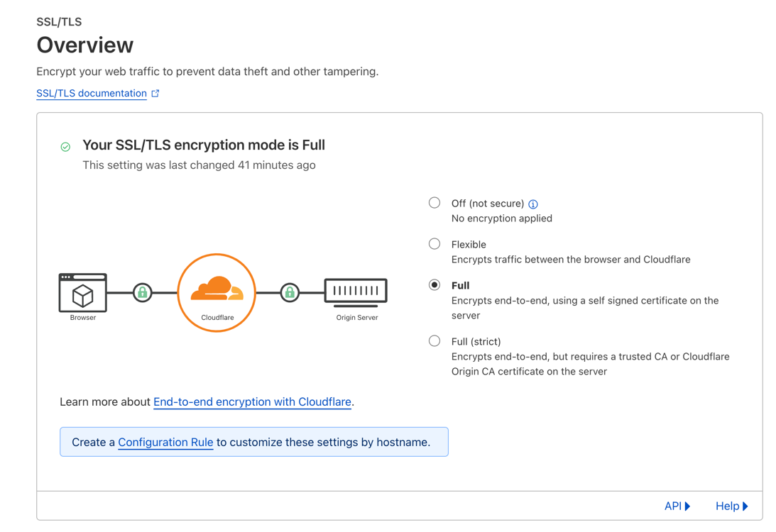The height and width of the screenshot is (532, 776).
Task: Click the Configuration Rule link
Action: [x=165, y=442]
